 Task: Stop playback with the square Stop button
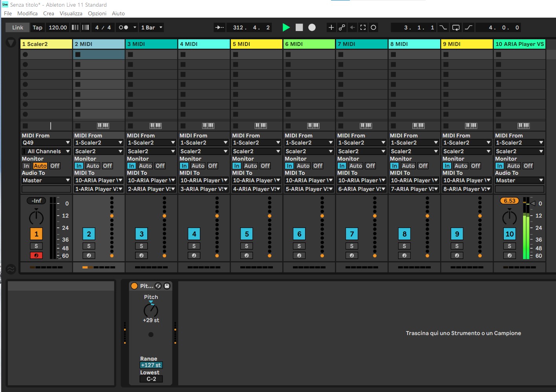coord(299,27)
